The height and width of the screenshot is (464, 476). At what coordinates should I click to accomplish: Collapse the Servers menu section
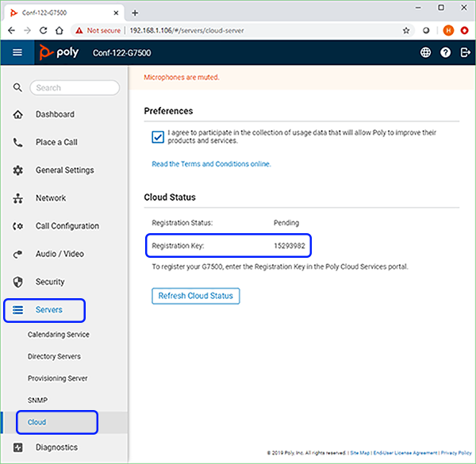tap(48, 309)
